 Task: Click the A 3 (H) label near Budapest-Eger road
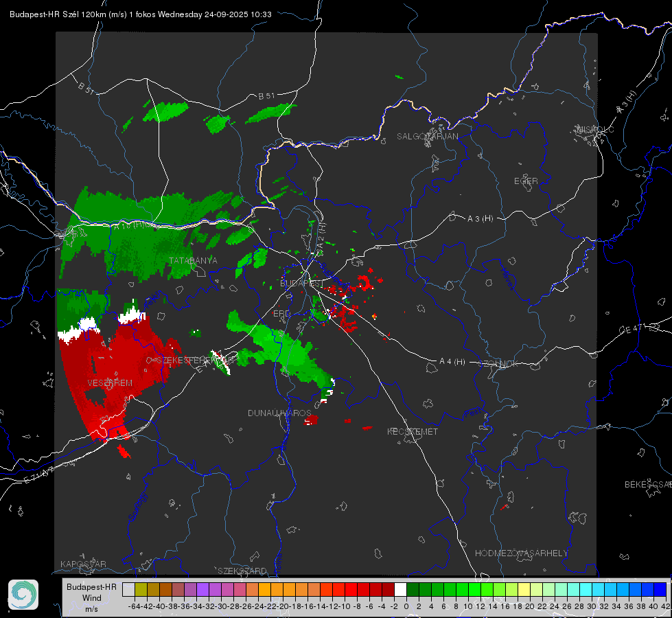[480, 218]
